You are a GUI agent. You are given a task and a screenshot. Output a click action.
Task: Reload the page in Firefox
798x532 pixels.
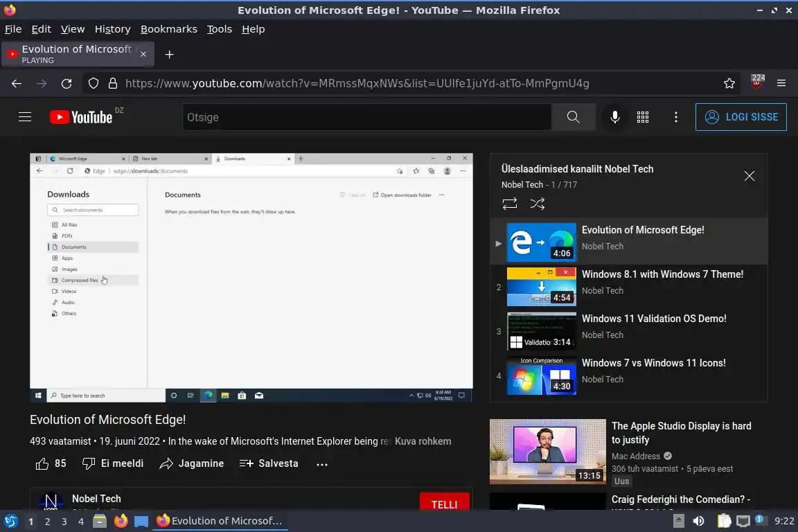click(66, 84)
